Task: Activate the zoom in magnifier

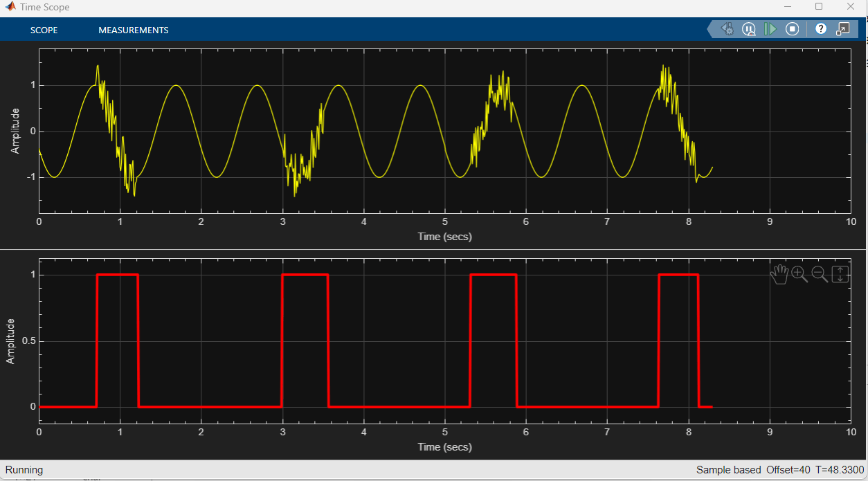Action: click(799, 274)
